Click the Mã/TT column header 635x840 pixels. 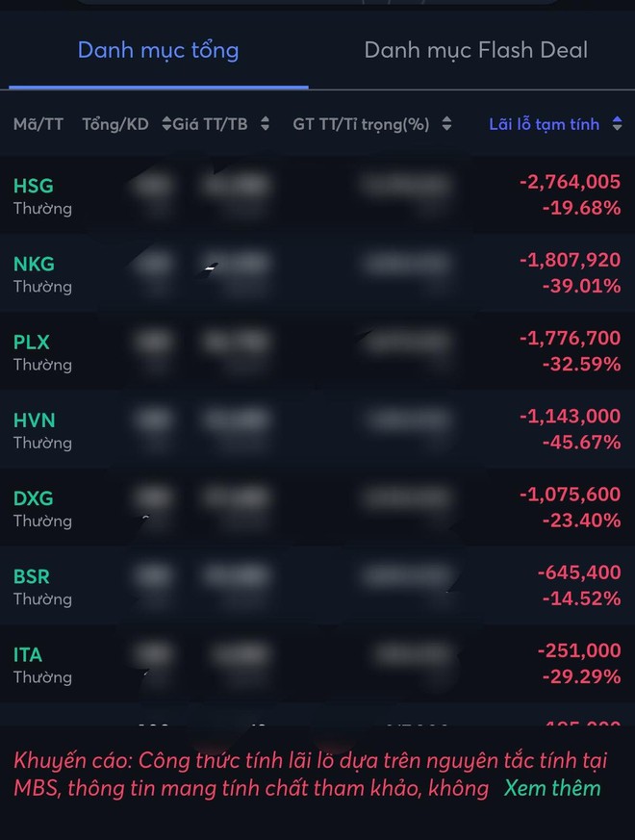(x=38, y=124)
